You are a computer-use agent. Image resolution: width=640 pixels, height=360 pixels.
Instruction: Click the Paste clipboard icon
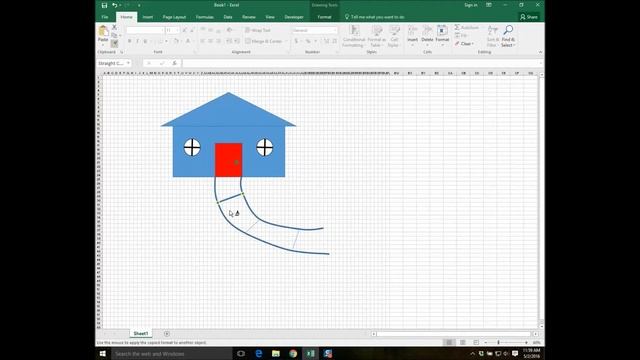point(103,31)
